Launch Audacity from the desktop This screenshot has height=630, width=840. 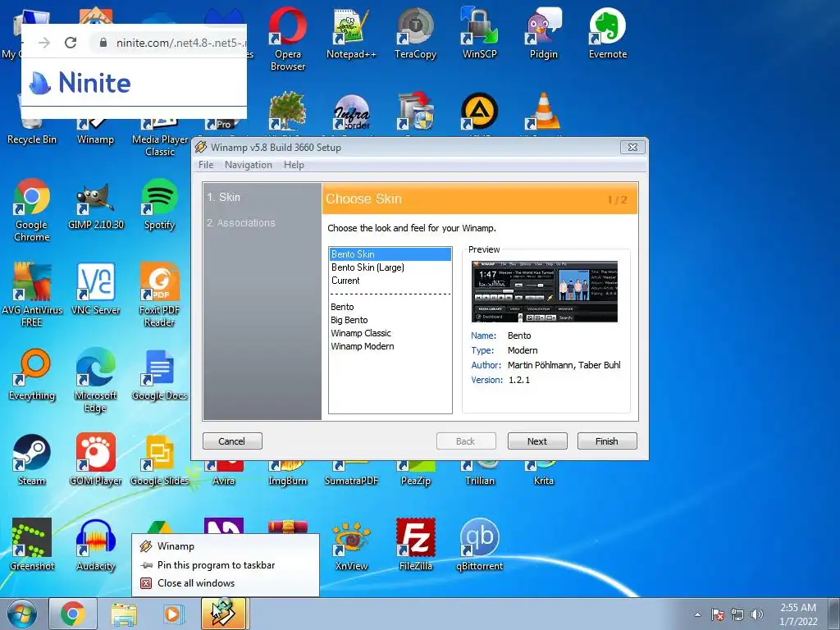pos(95,545)
